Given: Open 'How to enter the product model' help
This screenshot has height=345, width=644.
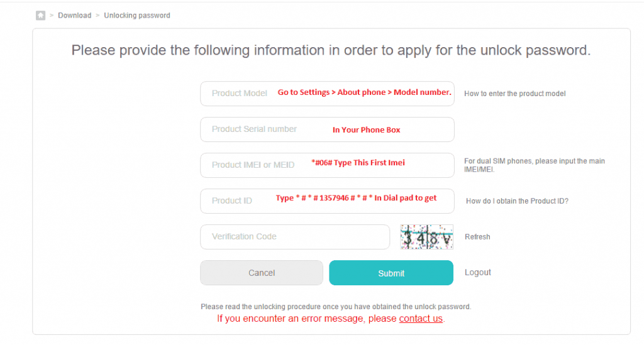Looking at the screenshot, I should 514,94.
